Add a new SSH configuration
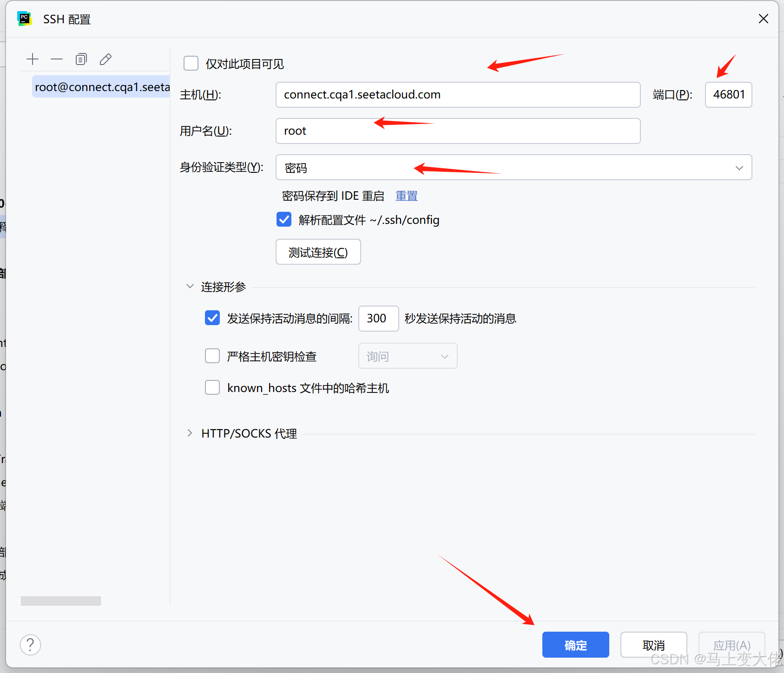Image resolution: width=784 pixels, height=673 pixels. click(x=32, y=59)
